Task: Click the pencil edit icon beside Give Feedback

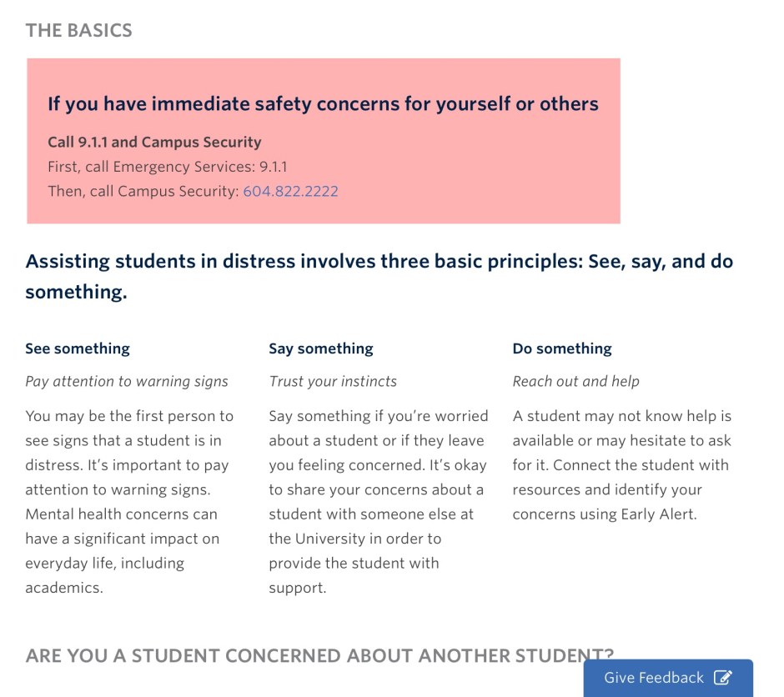Action: point(723,678)
